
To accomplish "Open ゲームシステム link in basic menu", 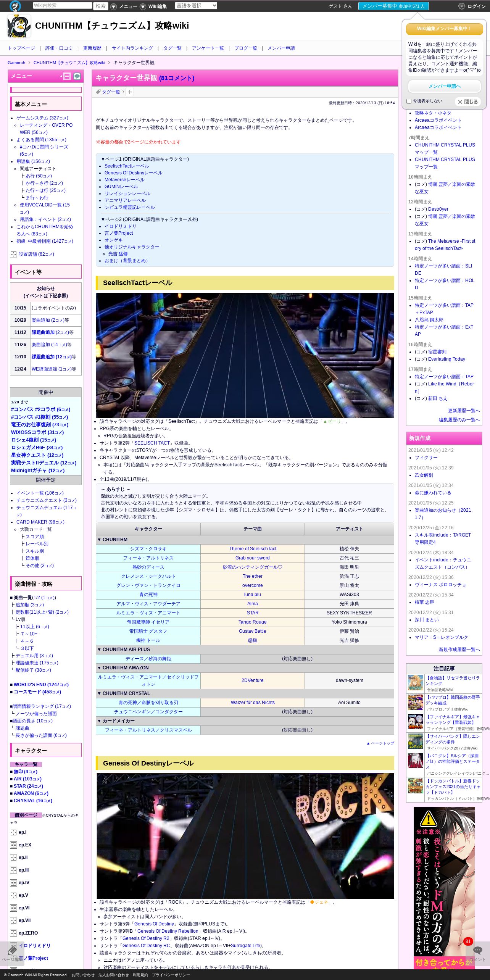I will [x=42, y=118].
